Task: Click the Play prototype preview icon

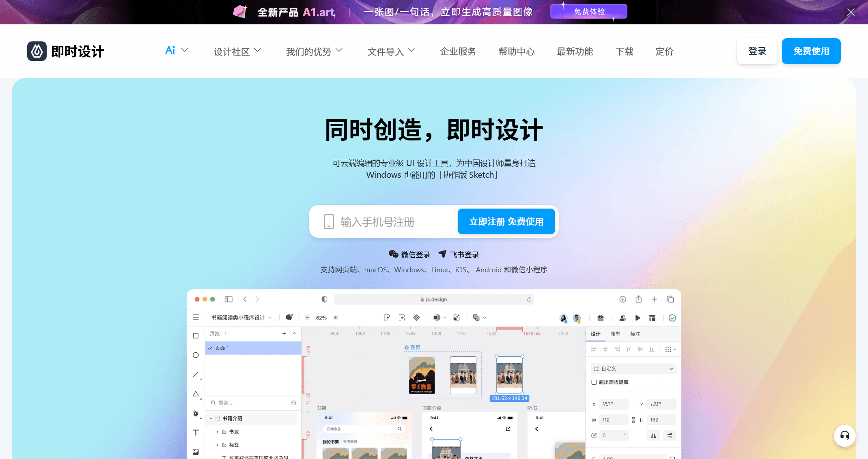Action: [638, 317]
